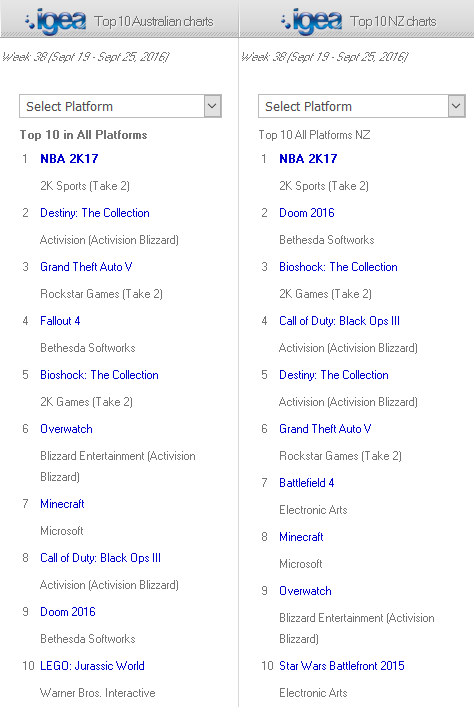476x707 pixels.
Task: Open the Australian Select Platform combo box
Action: [120, 106]
